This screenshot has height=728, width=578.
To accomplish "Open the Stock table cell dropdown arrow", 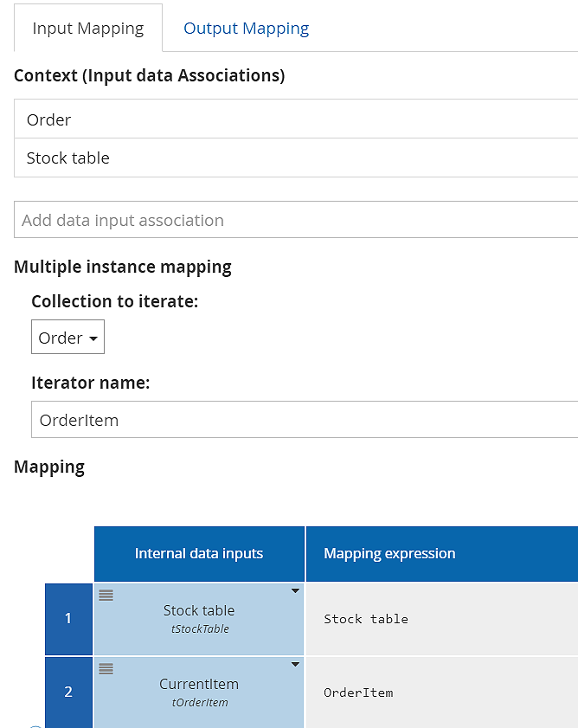I will point(295,591).
